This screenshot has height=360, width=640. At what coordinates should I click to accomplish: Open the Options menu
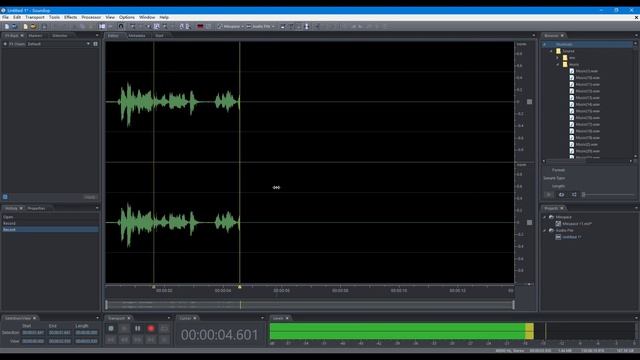[x=127, y=18]
